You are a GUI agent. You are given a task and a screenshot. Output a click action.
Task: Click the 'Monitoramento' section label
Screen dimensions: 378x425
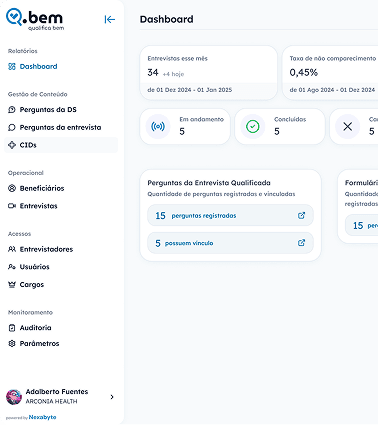click(30, 312)
